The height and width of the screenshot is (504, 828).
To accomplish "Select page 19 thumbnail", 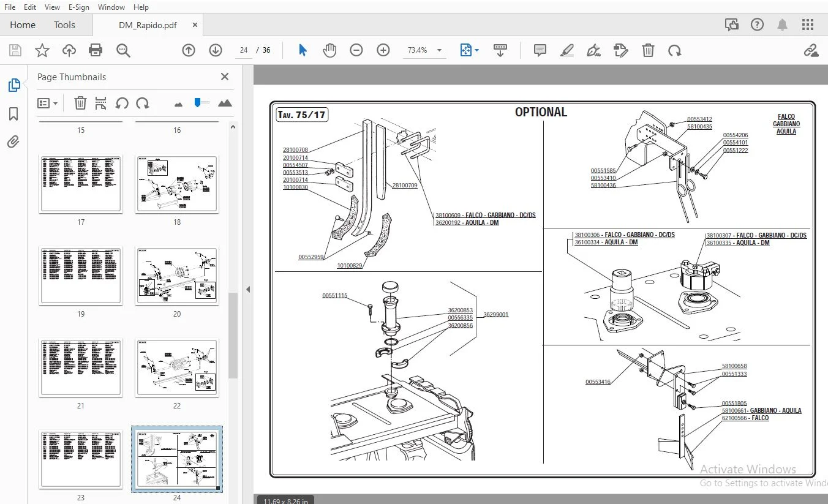I will pyautogui.click(x=81, y=276).
